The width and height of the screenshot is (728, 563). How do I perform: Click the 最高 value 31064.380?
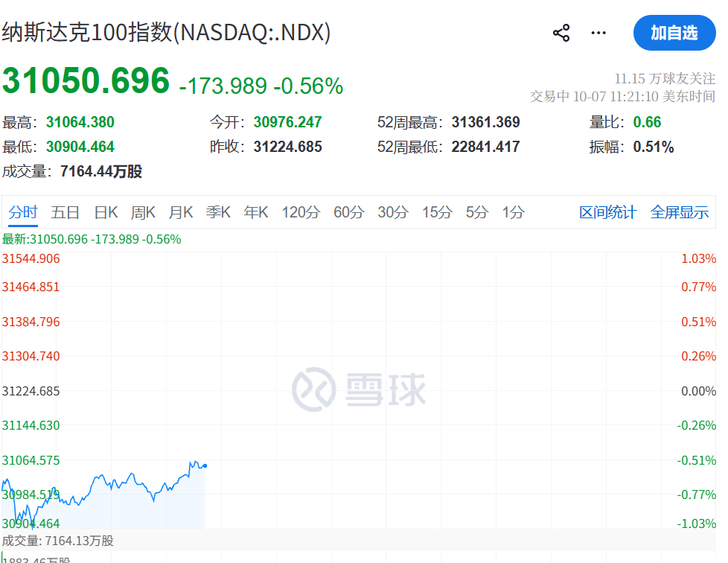pos(80,122)
